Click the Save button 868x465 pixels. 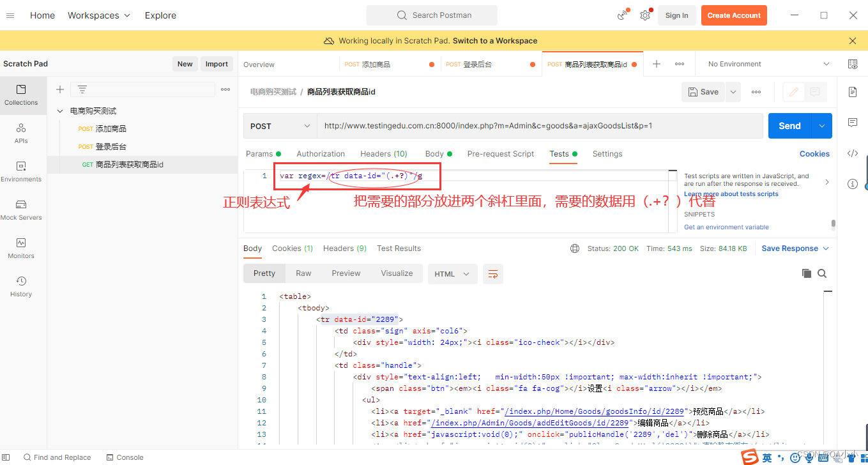704,92
